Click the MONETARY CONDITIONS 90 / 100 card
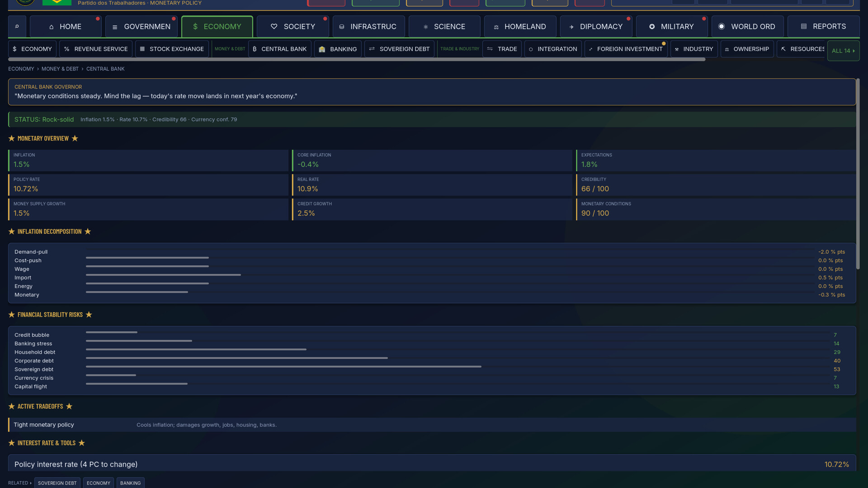 (716, 209)
